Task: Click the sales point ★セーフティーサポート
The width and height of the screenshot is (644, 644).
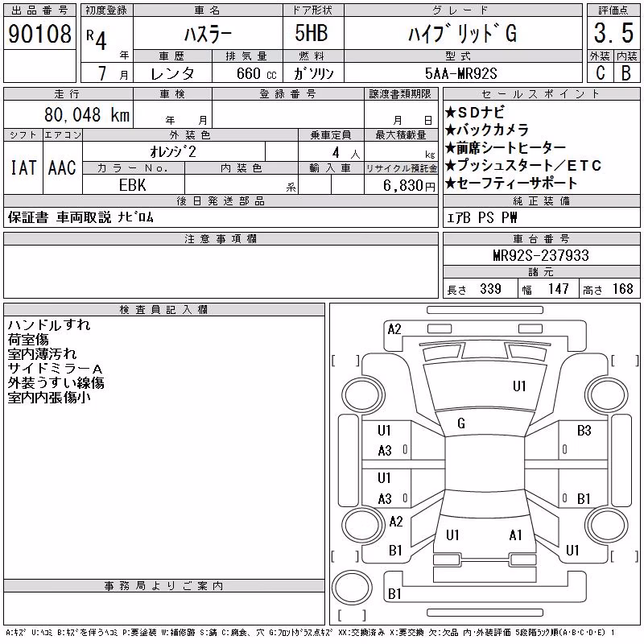Action: [511, 183]
